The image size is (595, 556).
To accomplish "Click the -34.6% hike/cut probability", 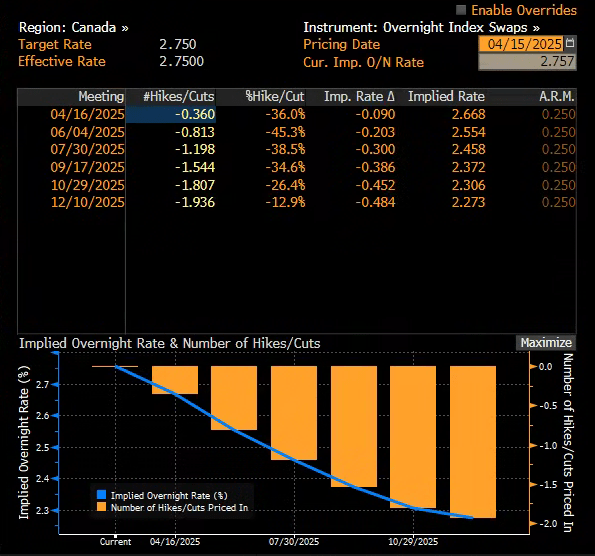I will tap(285, 167).
